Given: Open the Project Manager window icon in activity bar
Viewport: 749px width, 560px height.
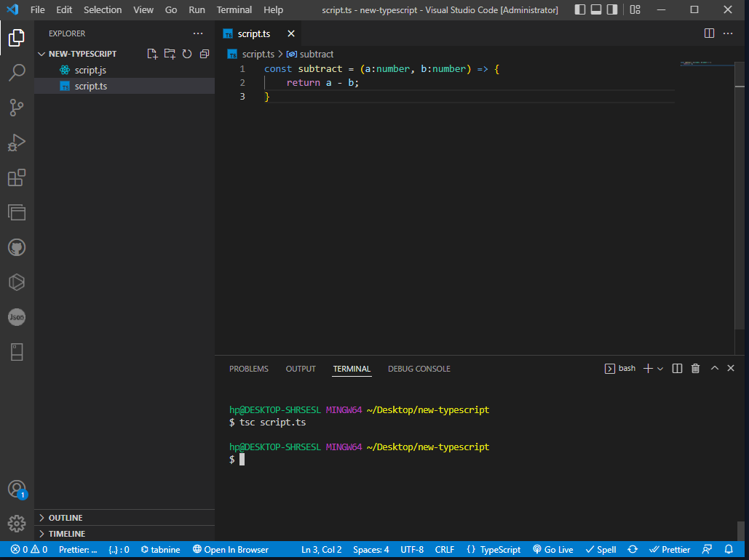Looking at the screenshot, I should click(x=17, y=212).
